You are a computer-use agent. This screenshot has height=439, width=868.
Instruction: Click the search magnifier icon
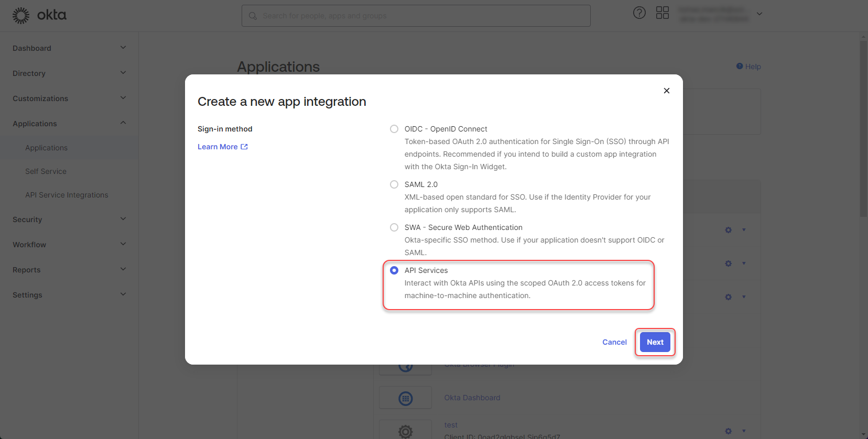click(x=253, y=16)
